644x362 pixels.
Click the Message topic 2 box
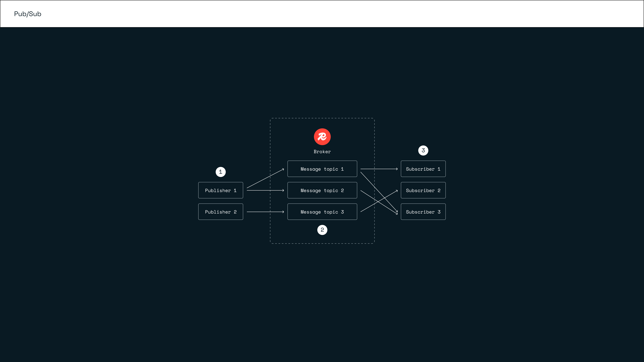click(x=322, y=190)
